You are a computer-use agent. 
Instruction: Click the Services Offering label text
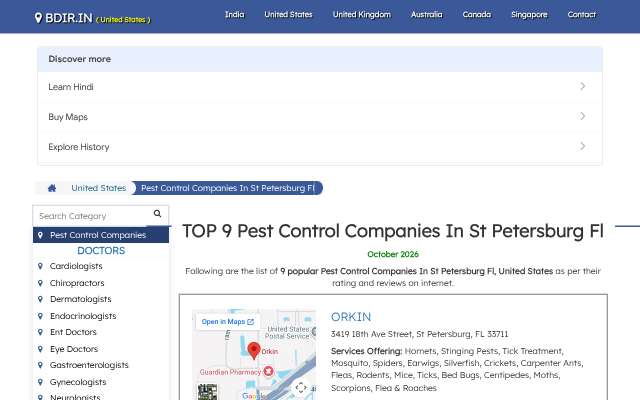(x=367, y=351)
